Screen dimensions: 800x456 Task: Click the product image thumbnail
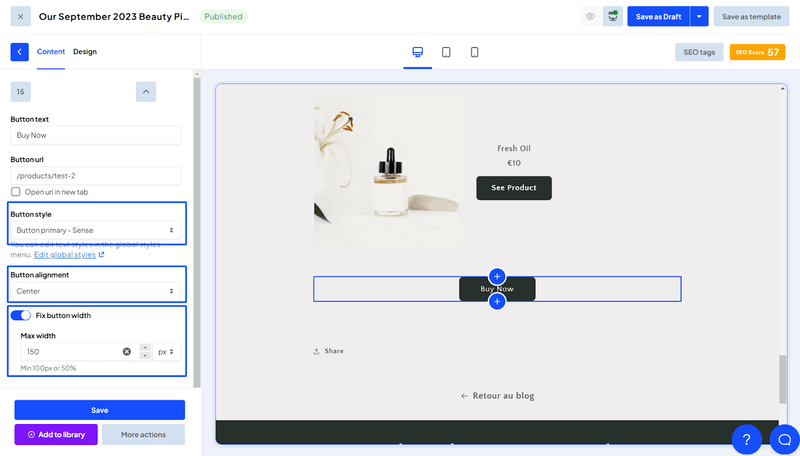[x=390, y=170]
